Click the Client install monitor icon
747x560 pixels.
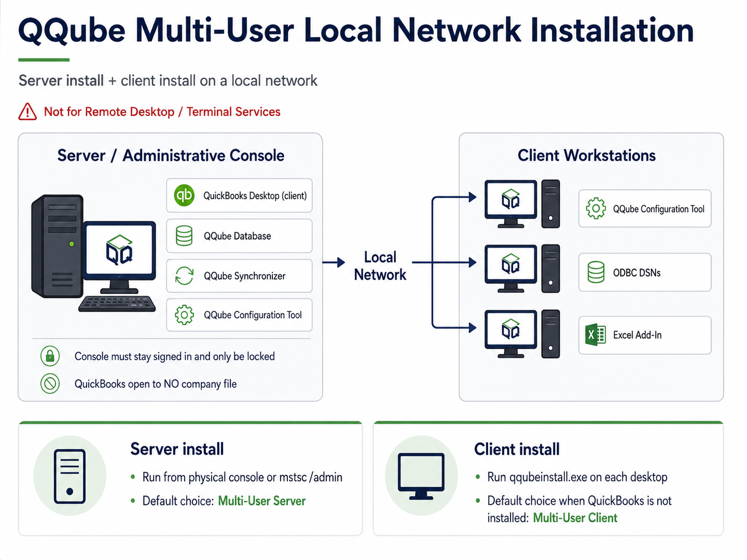coord(421,476)
